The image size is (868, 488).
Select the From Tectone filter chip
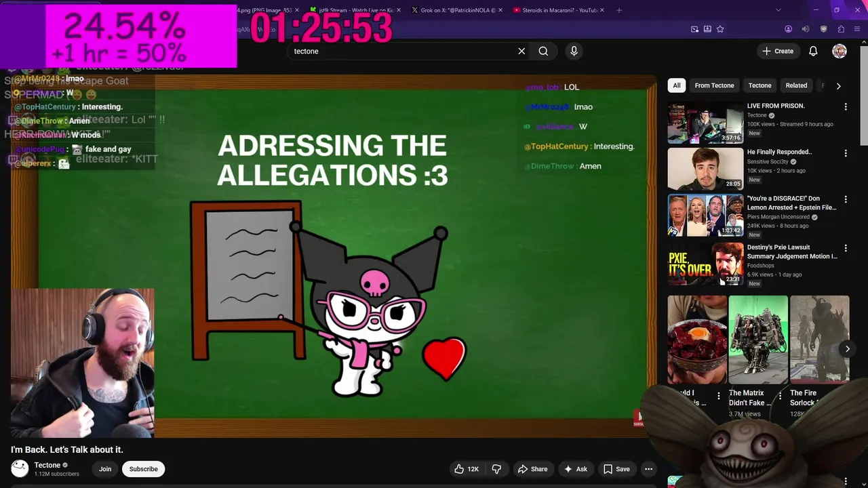coord(714,85)
